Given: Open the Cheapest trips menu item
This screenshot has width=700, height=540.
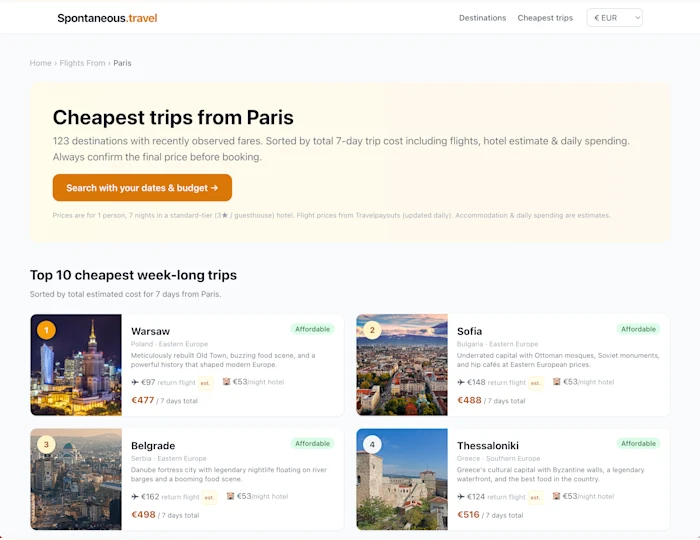Looking at the screenshot, I should tap(545, 18).
